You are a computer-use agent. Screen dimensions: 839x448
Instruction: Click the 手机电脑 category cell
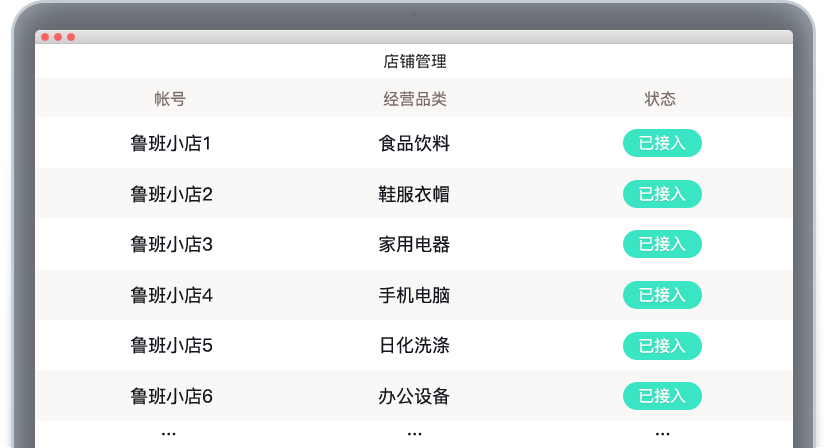(415, 295)
